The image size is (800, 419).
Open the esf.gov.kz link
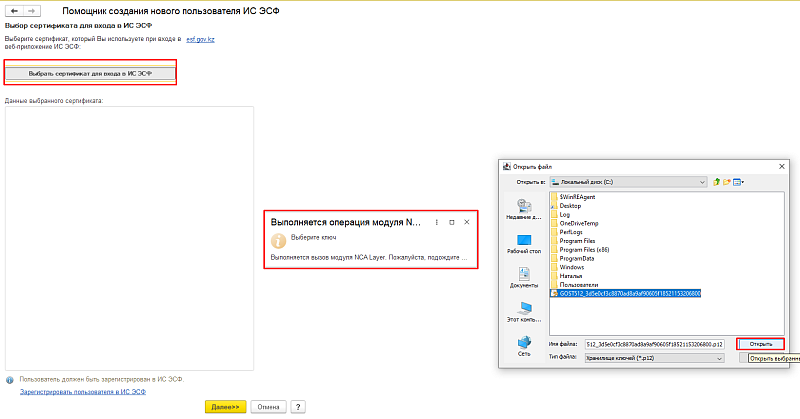coord(201,38)
